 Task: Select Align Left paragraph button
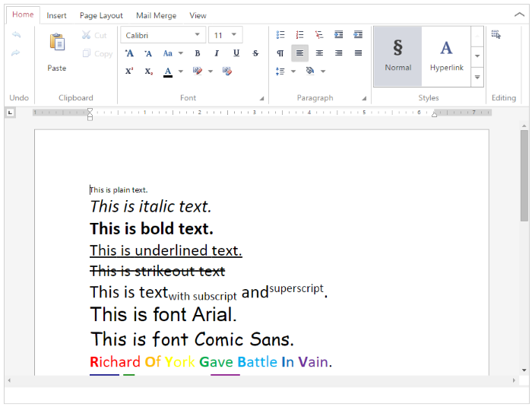[299, 53]
